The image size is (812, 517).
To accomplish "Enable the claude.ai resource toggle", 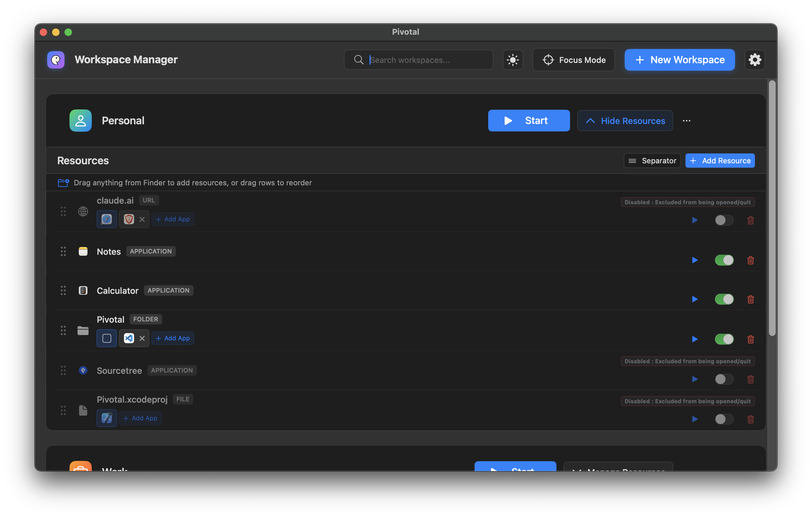I will [724, 220].
